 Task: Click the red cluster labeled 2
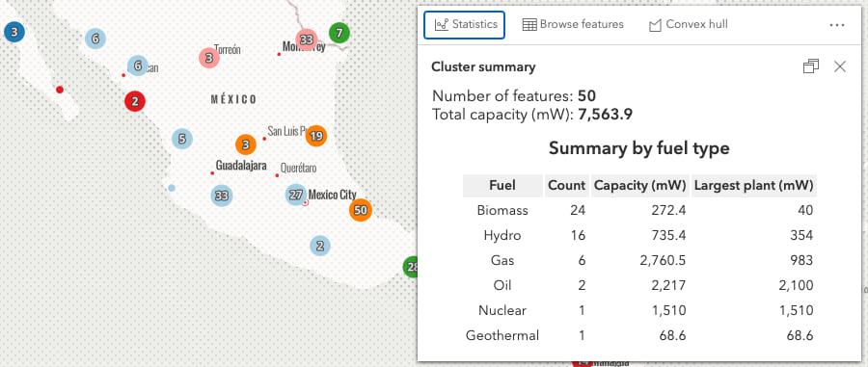point(134,101)
